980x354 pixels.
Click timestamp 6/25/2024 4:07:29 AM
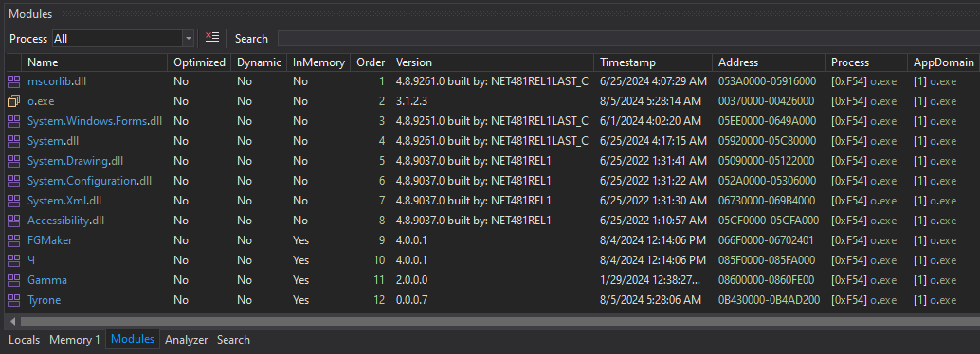coord(653,81)
